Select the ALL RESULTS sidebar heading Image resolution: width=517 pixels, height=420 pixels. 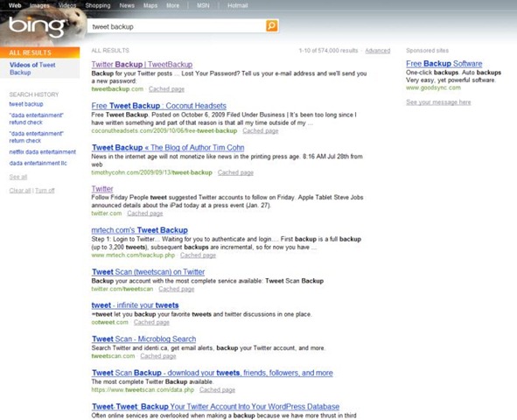[39, 52]
